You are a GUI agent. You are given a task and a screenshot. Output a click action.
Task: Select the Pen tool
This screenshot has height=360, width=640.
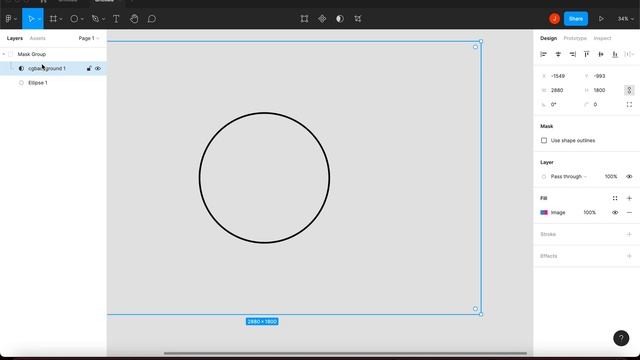point(95,19)
